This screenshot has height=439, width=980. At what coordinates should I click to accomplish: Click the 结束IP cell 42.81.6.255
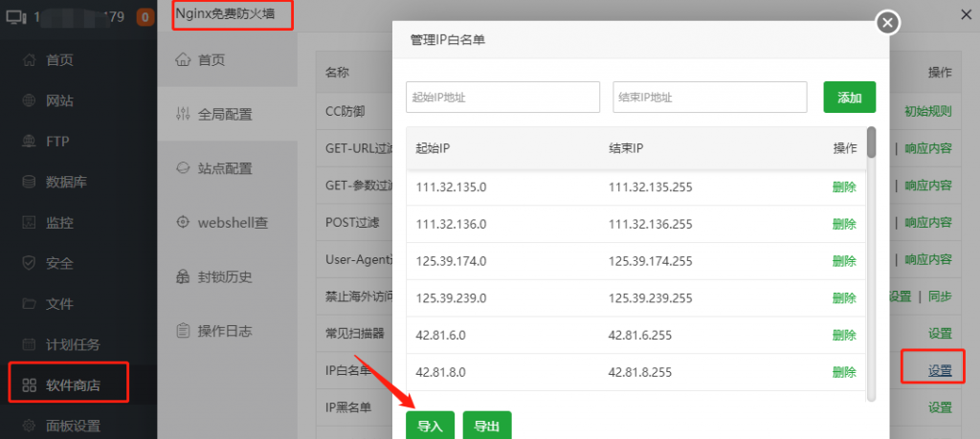640,336
